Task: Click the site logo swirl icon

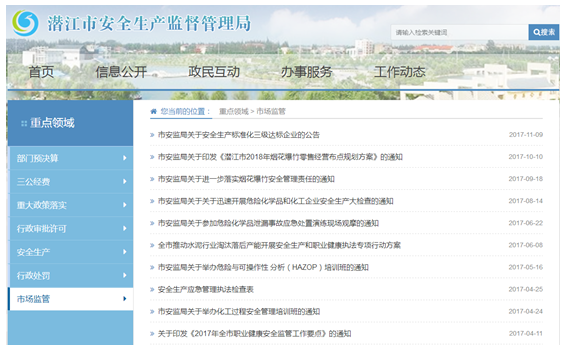Action: click(25, 23)
